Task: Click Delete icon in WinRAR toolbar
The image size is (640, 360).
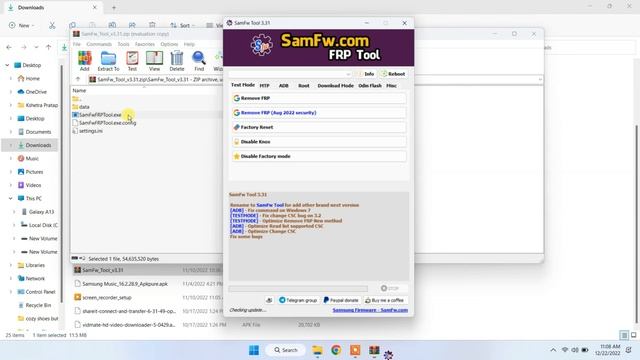Action: 177,61
